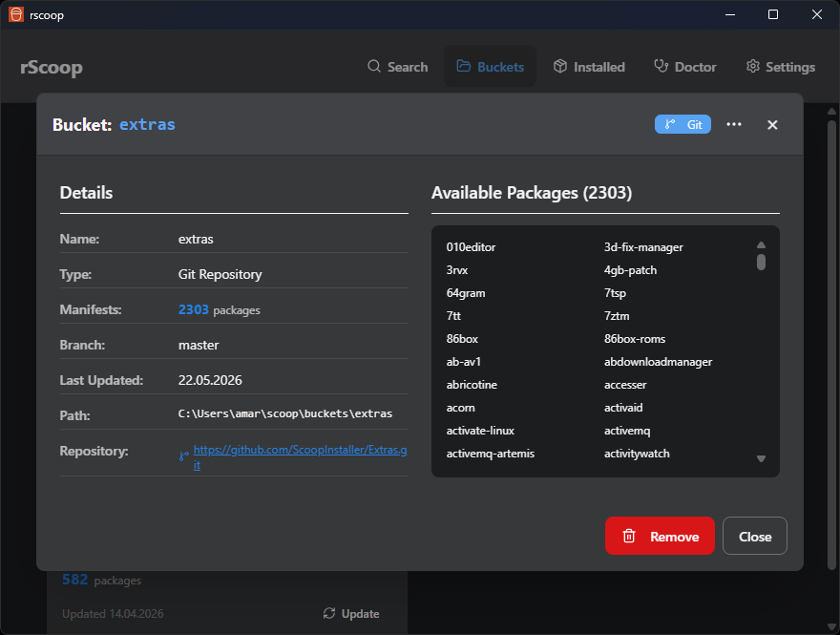Image resolution: width=840 pixels, height=635 pixels.
Task: Select the activate-linux package
Action: point(480,431)
